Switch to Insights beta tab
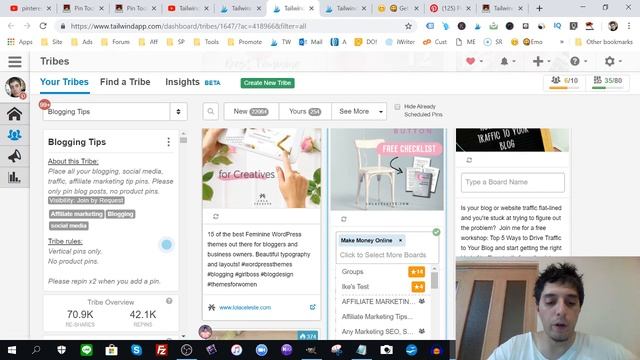 click(193, 82)
